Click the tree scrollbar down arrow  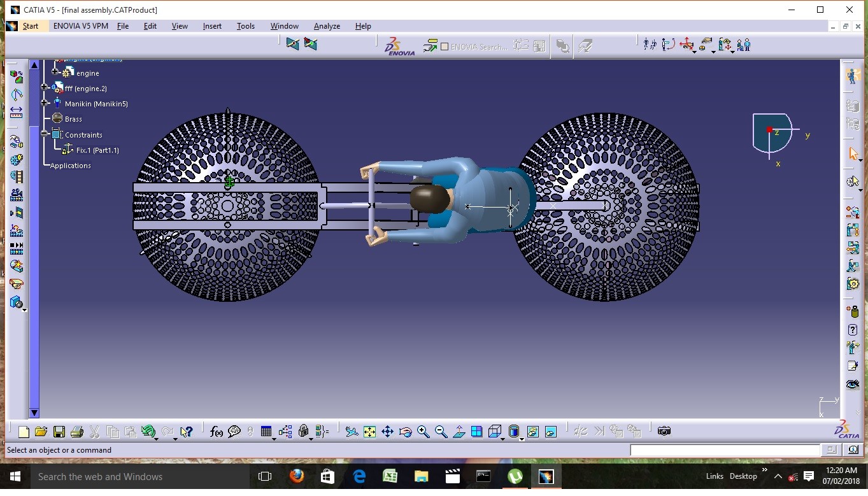(x=34, y=413)
